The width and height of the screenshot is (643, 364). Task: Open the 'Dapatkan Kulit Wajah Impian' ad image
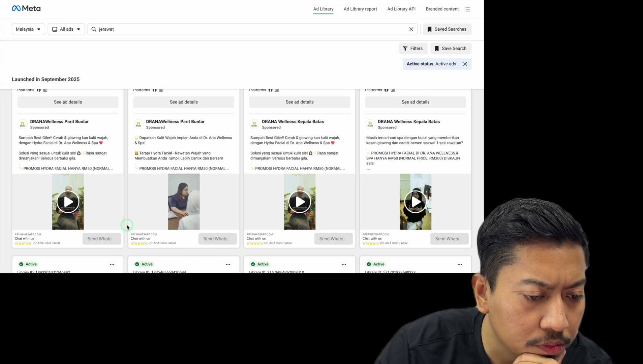point(184,202)
